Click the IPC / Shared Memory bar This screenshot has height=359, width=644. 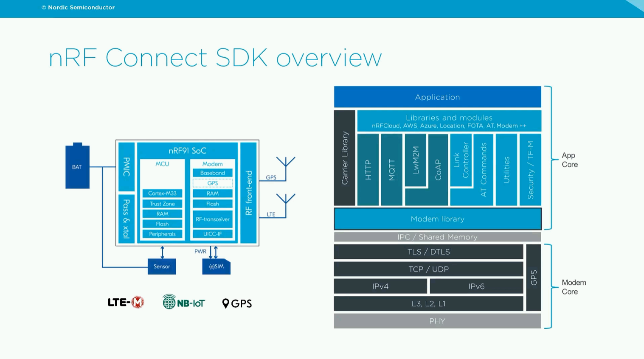438,237
